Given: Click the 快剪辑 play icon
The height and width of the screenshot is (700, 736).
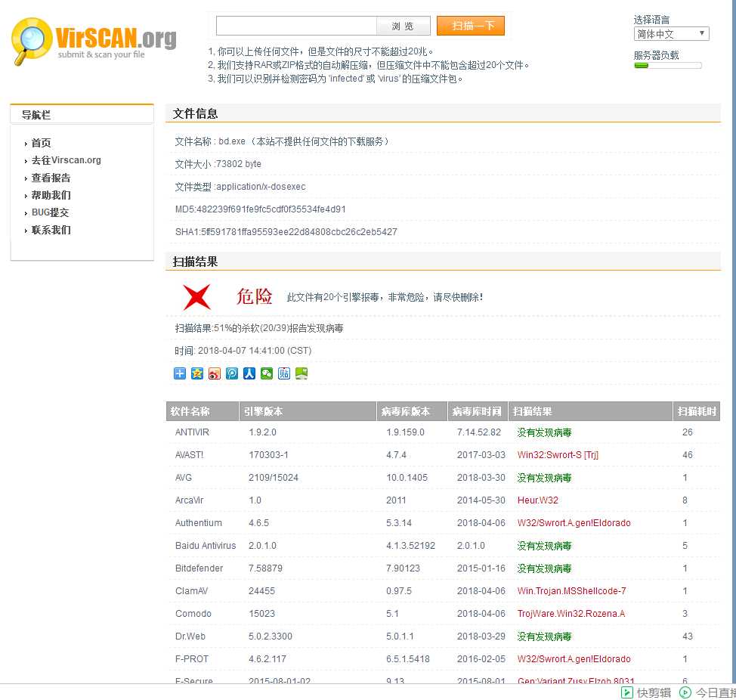Looking at the screenshot, I should coord(626,692).
